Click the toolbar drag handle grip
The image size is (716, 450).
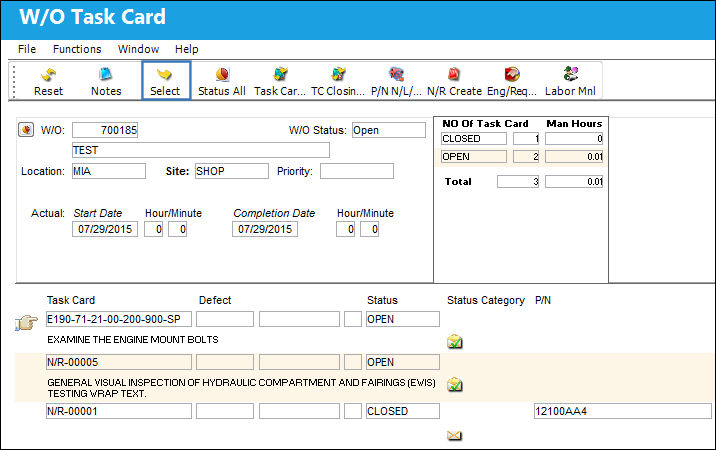pyautogui.click(x=14, y=81)
